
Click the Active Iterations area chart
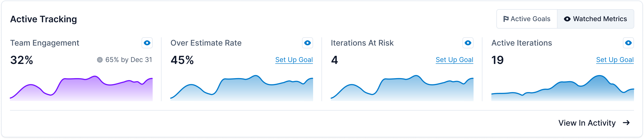click(563, 88)
